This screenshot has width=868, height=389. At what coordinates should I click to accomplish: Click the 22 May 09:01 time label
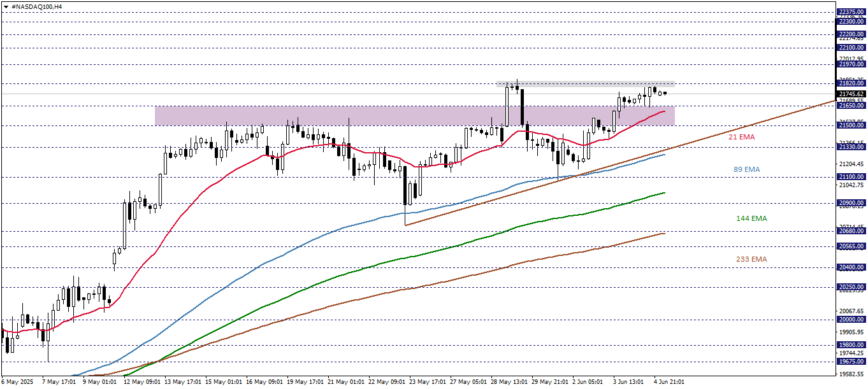click(x=387, y=382)
